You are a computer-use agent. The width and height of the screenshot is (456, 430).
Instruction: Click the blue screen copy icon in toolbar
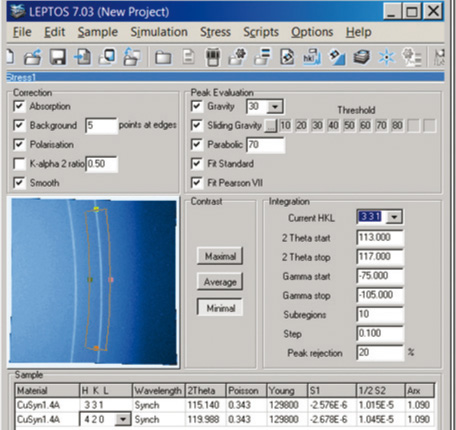point(107,57)
